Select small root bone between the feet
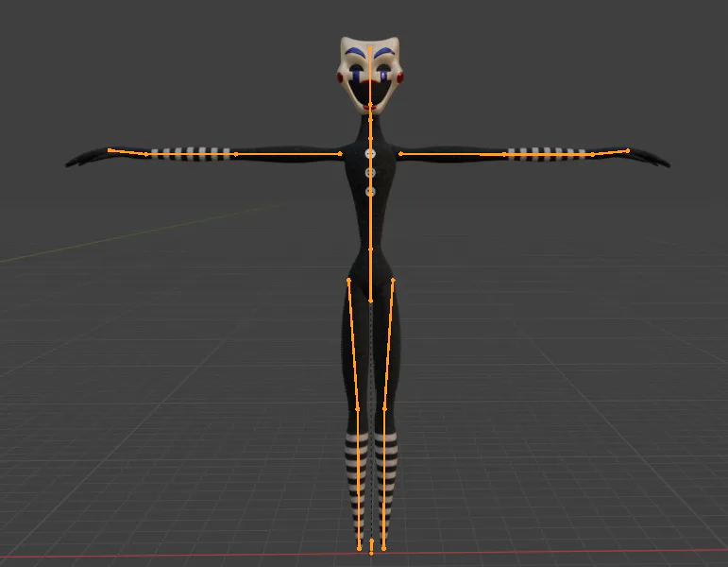Viewport: 728px width, 567px height. 371,546
